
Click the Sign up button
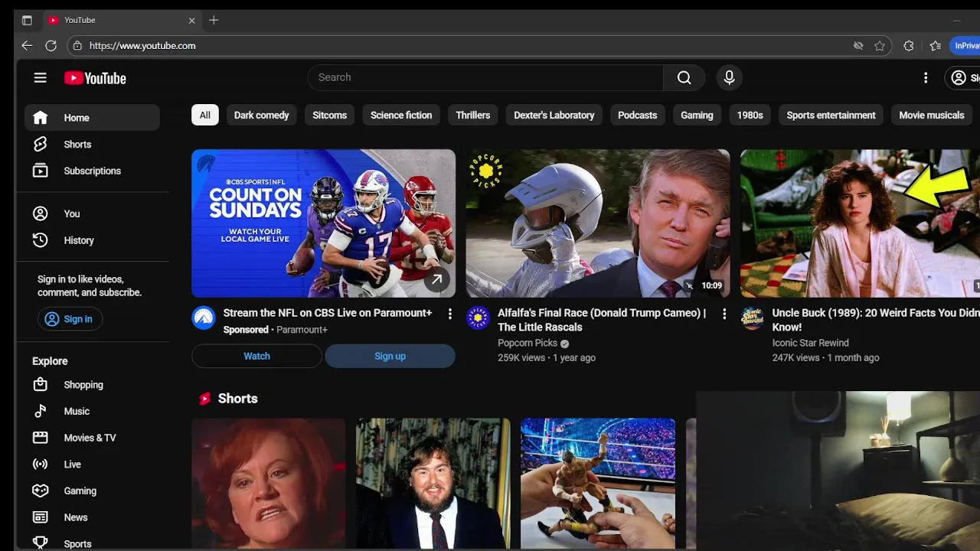pyautogui.click(x=390, y=356)
